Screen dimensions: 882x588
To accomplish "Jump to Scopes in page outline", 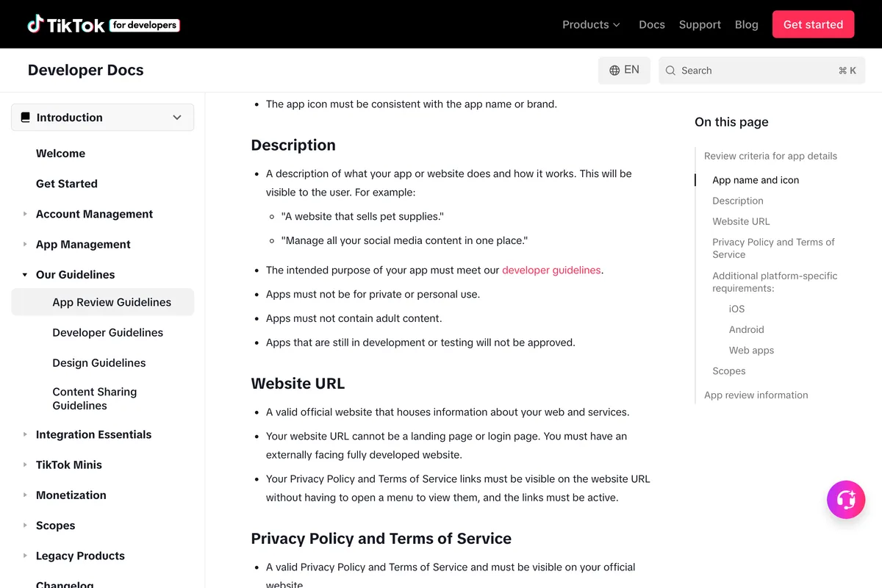I will coord(729,371).
